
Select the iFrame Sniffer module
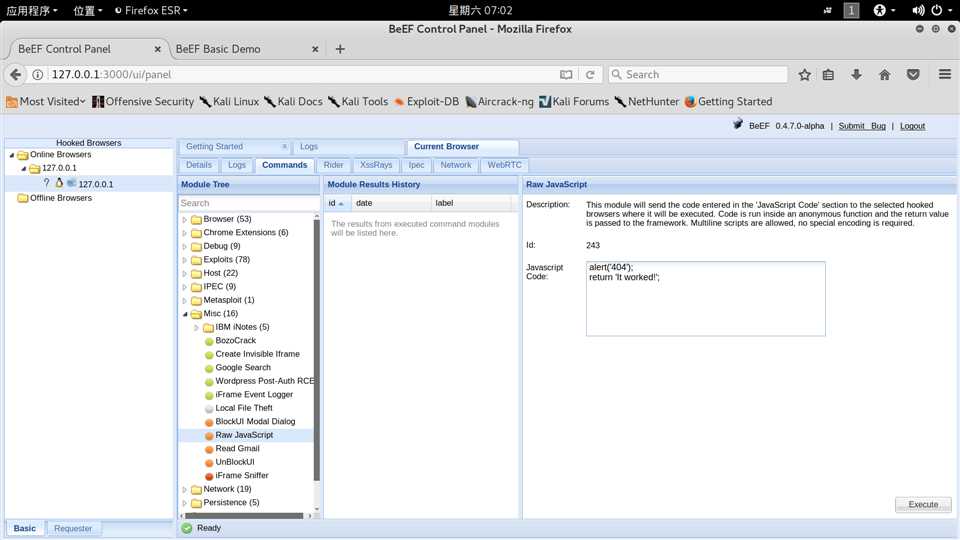(x=241, y=475)
